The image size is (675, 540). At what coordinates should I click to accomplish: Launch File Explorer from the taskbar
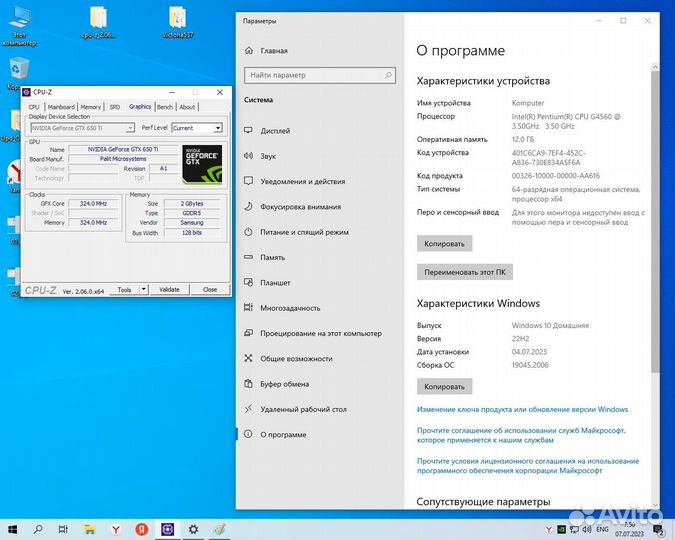tap(90, 529)
